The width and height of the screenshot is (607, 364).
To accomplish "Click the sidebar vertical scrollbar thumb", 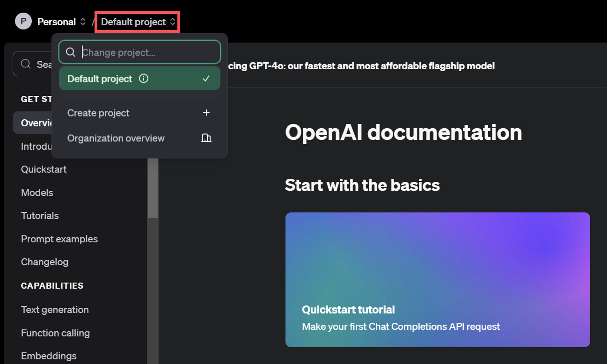I will (x=153, y=188).
